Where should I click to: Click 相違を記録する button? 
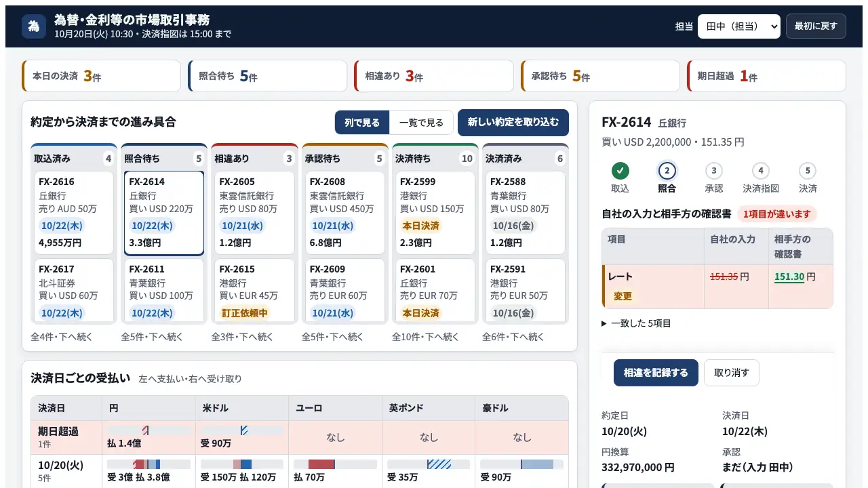coord(656,373)
